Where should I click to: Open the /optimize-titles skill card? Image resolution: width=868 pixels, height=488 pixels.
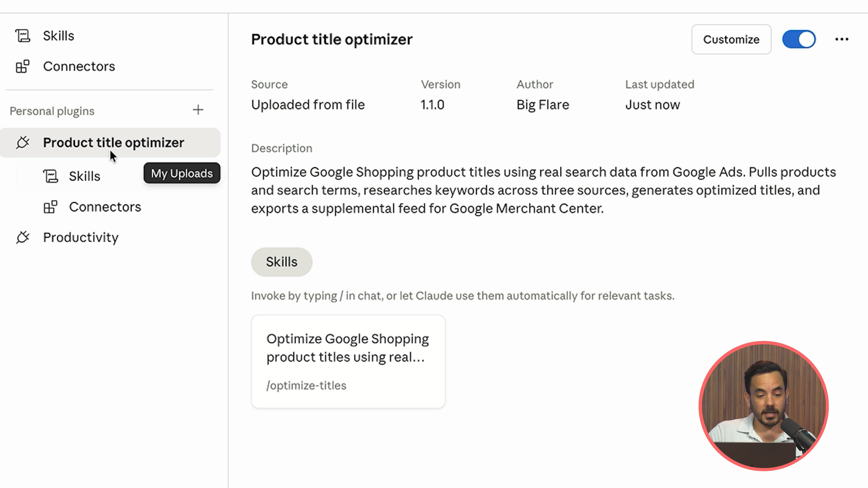[x=348, y=361]
